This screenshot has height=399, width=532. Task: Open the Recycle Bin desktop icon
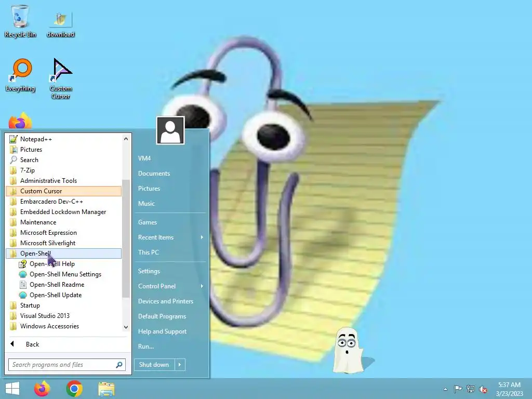[20, 21]
